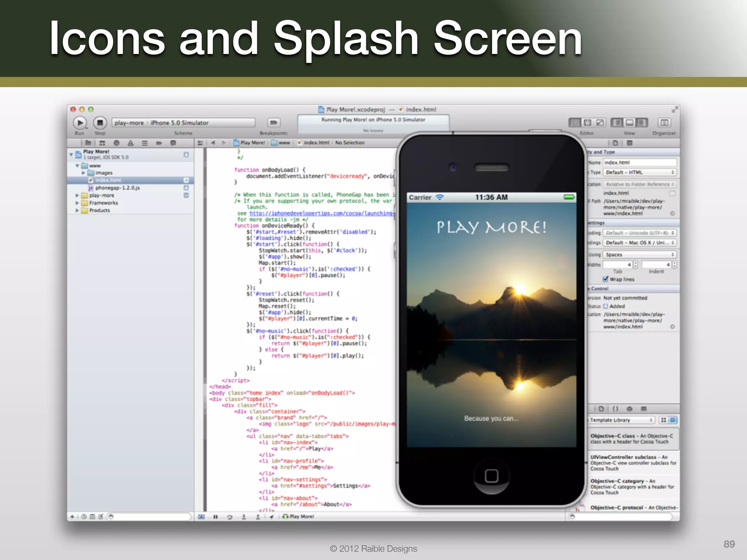Edit the Name field containing index.html
Screen dimensions: 747x560
(x=640, y=163)
